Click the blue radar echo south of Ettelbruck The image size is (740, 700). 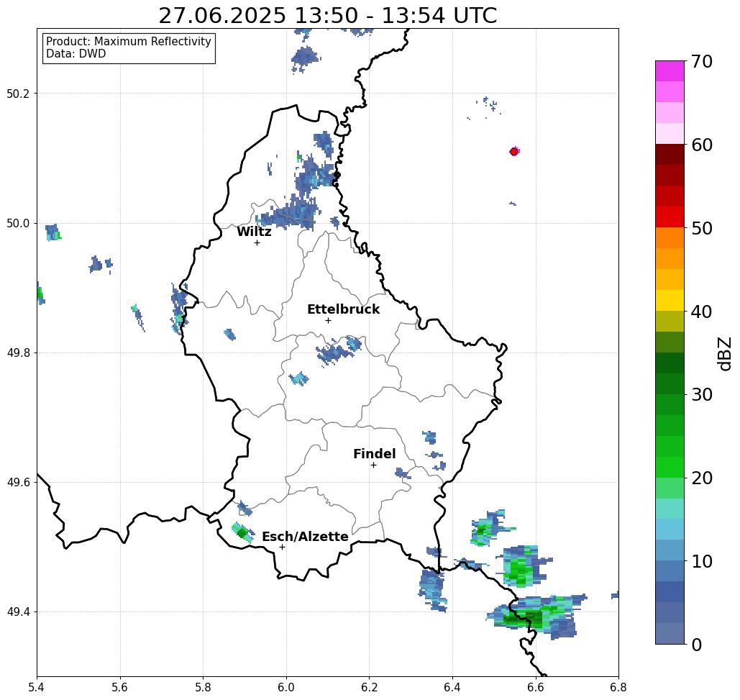(338, 350)
